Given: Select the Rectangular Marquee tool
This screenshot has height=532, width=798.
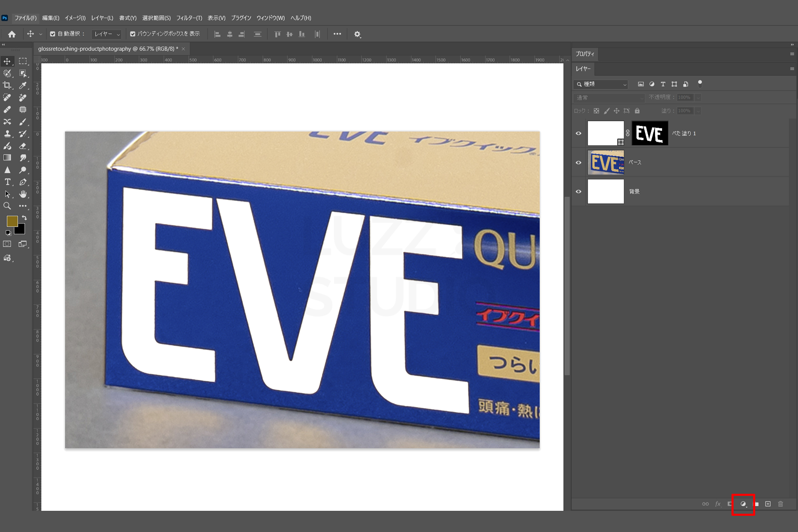Looking at the screenshot, I should [x=23, y=61].
